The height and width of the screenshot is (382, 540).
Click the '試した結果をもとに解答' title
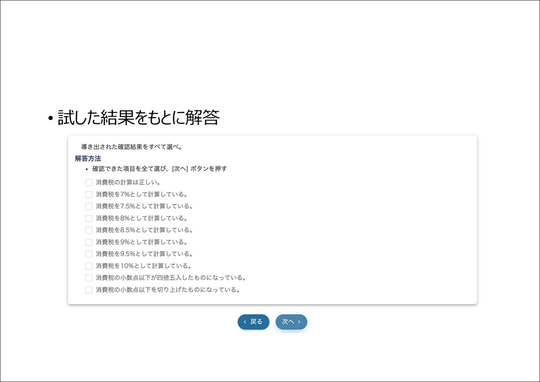pos(138,117)
